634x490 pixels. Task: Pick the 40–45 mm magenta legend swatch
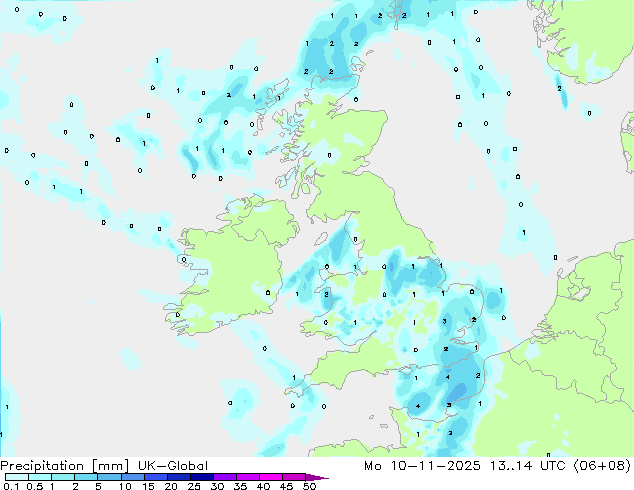click(271, 477)
